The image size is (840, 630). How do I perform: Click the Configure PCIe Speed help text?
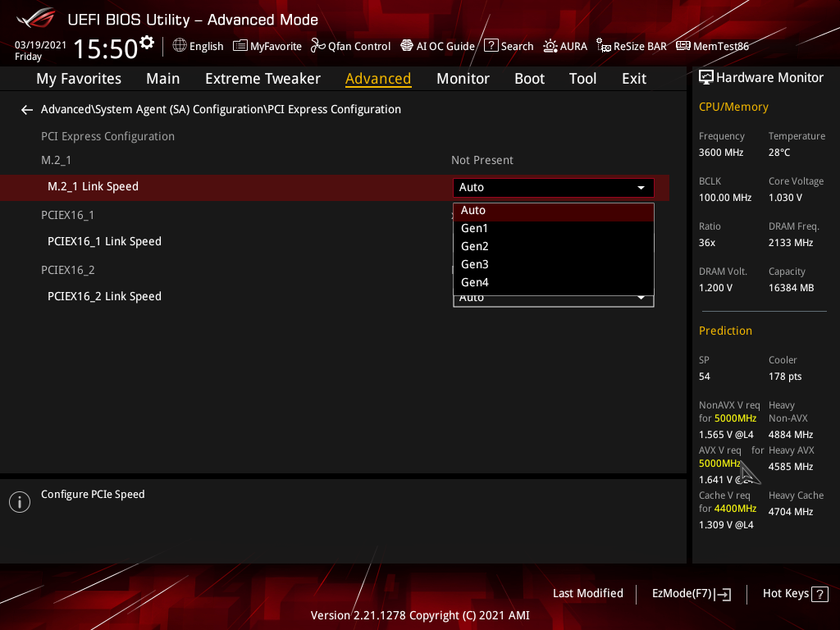(93, 495)
